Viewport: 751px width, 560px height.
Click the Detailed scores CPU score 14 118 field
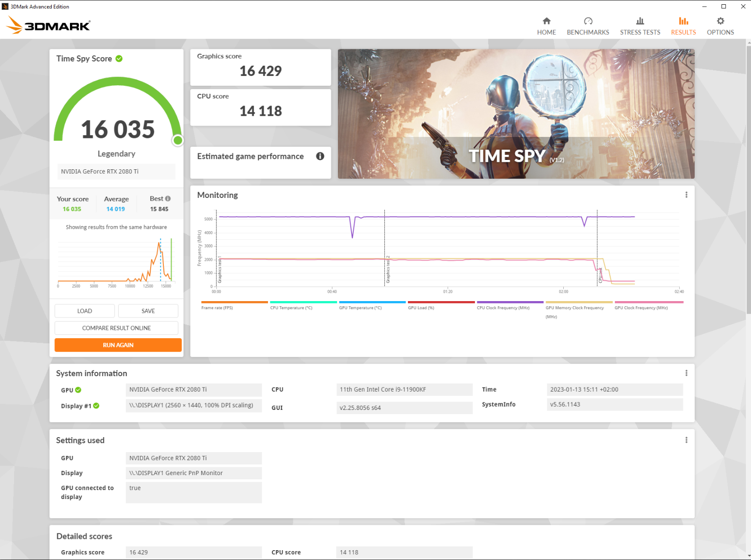coord(404,552)
